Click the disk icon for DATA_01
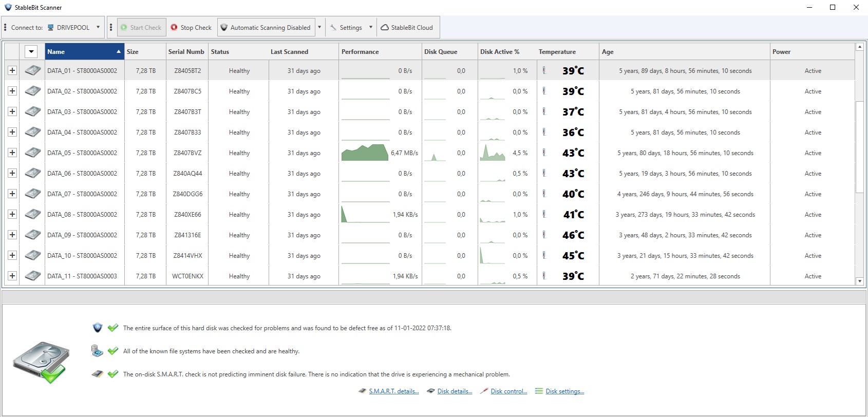The image size is (868, 417). tap(33, 70)
